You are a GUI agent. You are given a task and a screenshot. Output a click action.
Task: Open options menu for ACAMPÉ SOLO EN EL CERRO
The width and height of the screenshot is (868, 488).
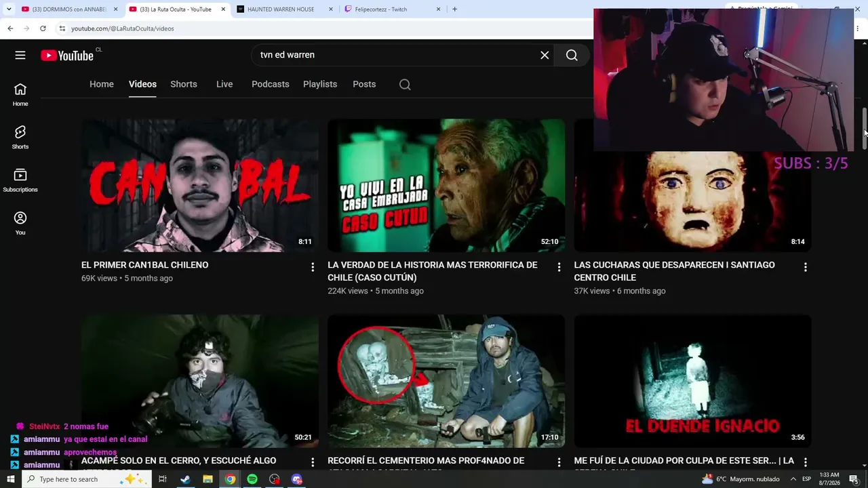313,462
